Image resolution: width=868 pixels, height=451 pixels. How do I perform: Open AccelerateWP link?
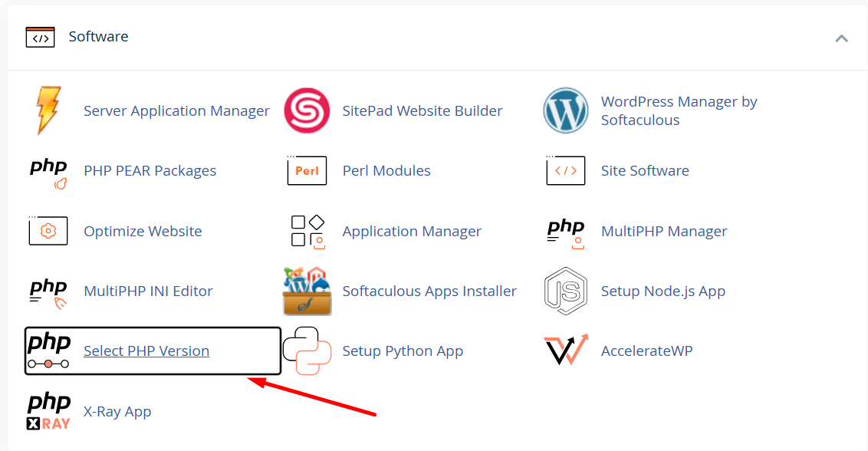[646, 351]
